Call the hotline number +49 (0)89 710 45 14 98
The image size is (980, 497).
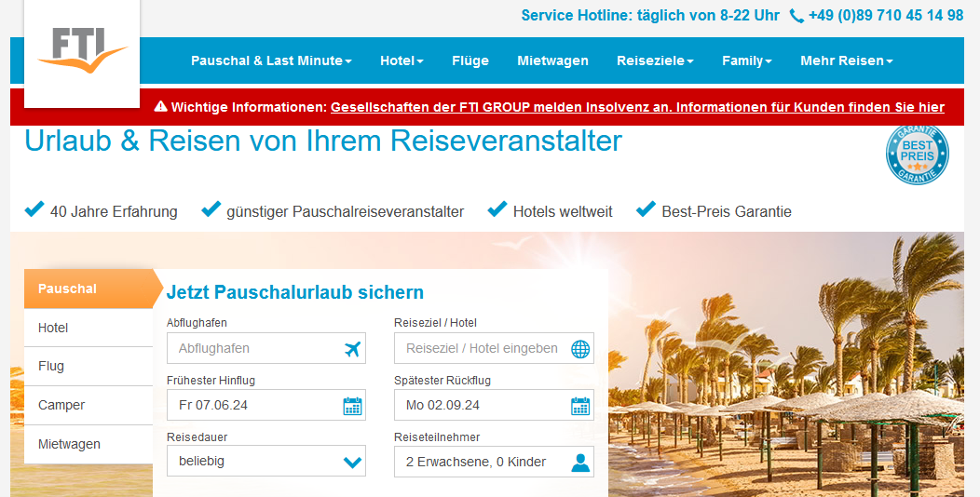[x=886, y=16]
